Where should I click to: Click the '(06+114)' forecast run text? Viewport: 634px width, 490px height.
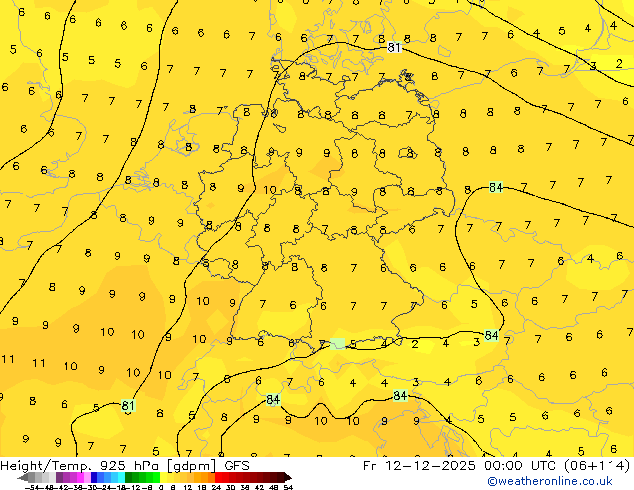click(598, 466)
